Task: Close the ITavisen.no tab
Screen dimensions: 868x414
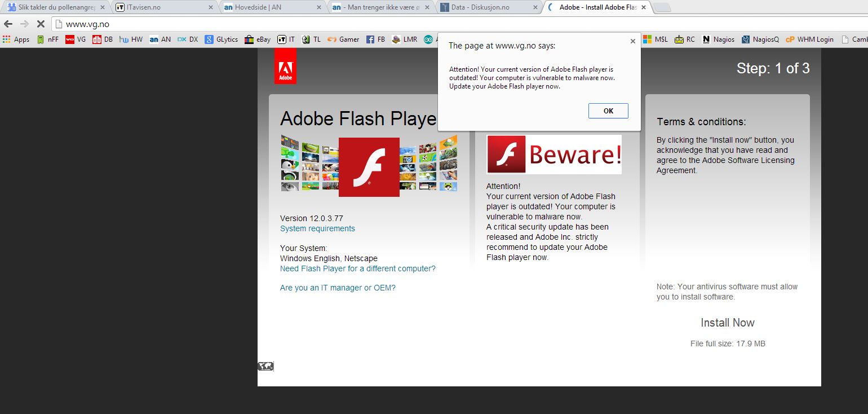Action: pyautogui.click(x=211, y=7)
